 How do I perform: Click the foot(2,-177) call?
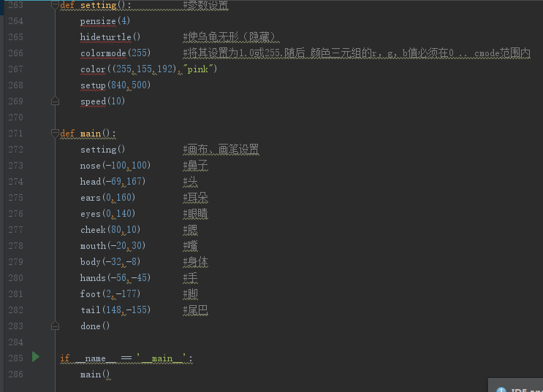(110, 293)
